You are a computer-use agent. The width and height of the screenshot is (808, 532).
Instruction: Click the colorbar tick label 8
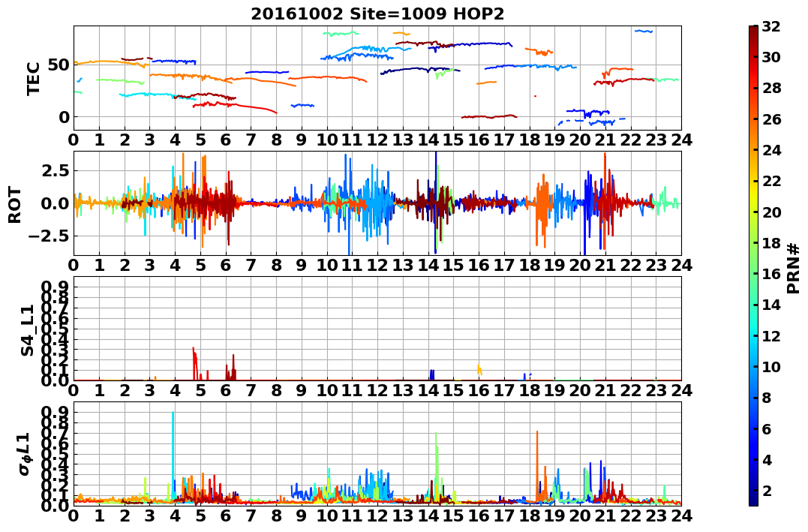click(x=767, y=398)
